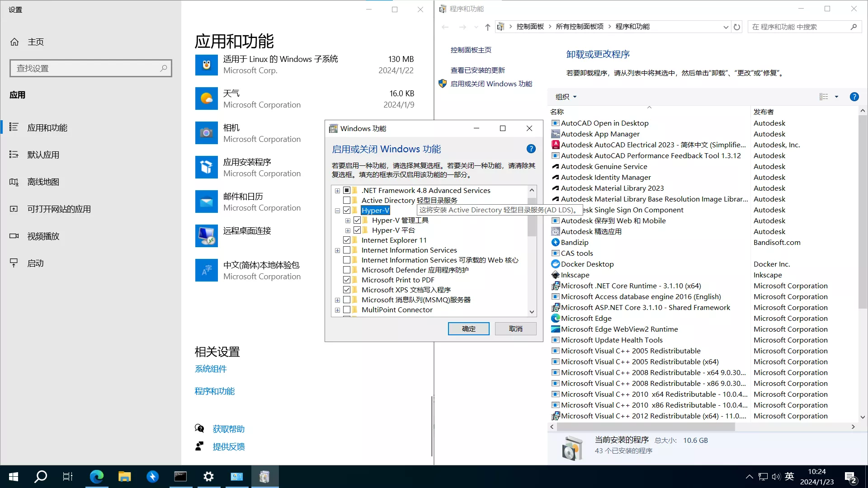Select Default apps in the settings sidebar
Viewport: 868px width, 488px height.
coord(43,155)
